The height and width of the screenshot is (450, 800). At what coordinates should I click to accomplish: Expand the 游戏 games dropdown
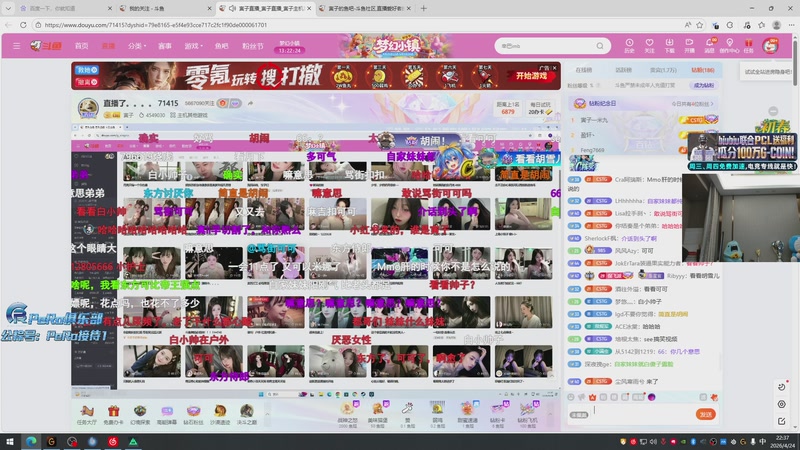click(193, 46)
